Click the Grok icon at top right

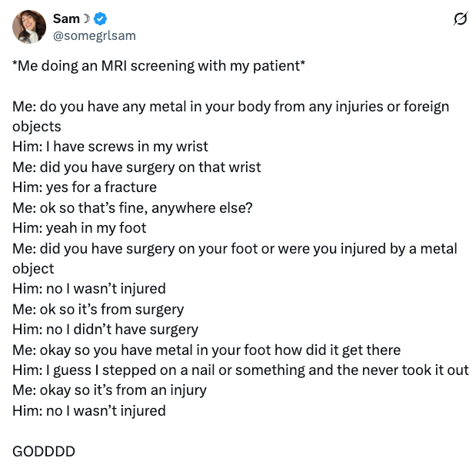[460, 19]
